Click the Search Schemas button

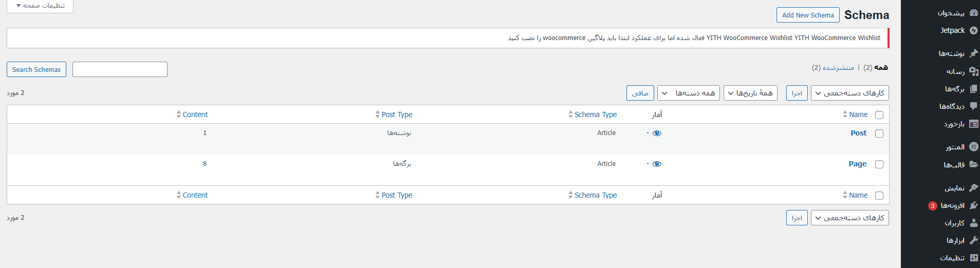(x=36, y=69)
